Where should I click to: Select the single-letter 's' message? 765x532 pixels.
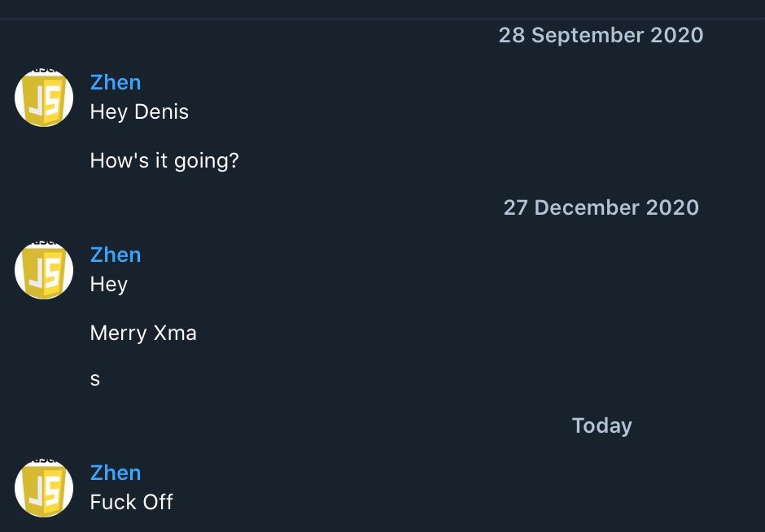tap(95, 379)
